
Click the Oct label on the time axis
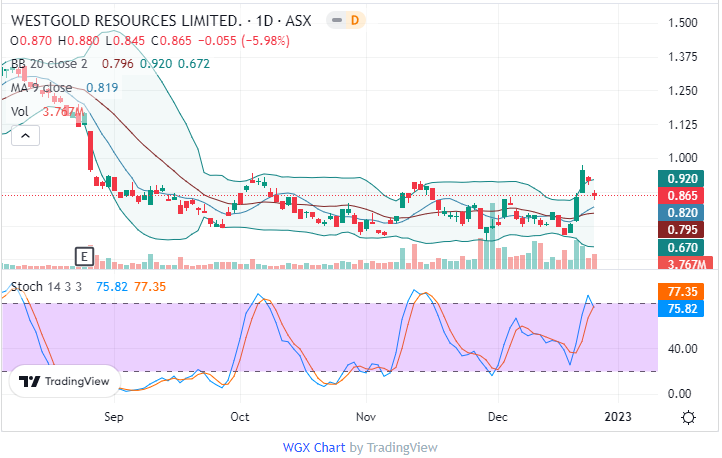pyautogui.click(x=240, y=415)
